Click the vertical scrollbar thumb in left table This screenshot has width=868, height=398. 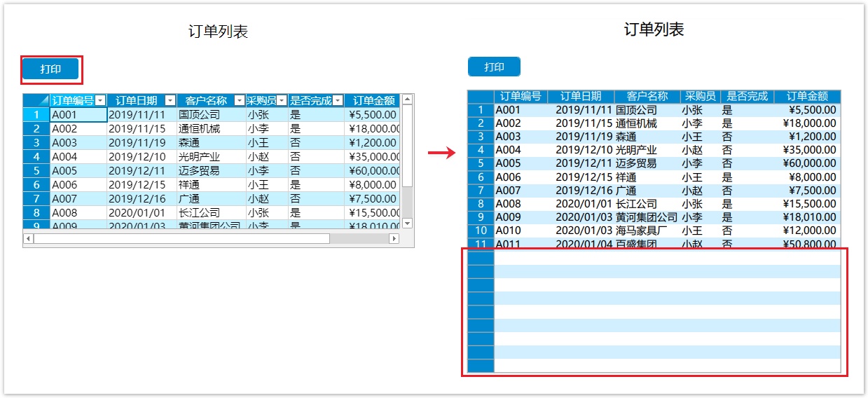[408, 144]
